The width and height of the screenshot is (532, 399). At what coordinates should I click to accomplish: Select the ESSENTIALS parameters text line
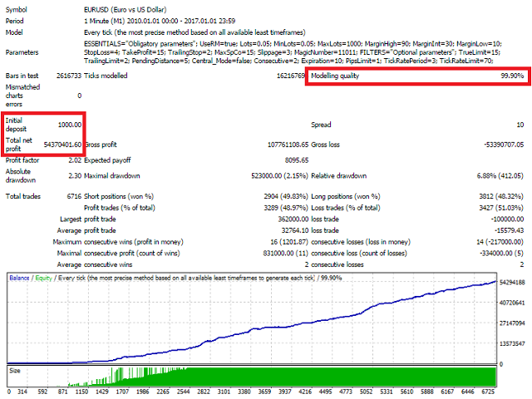(293, 44)
